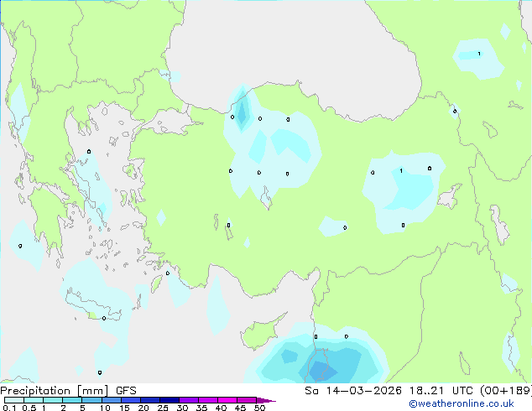Click the '10' legend scale label

[105, 408]
